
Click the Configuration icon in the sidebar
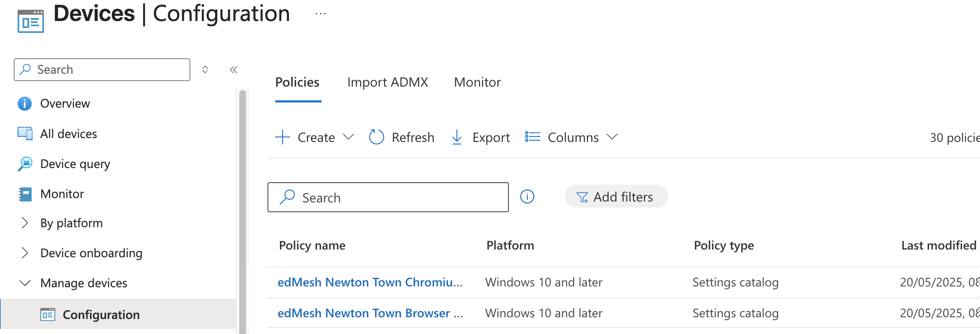click(x=48, y=314)
